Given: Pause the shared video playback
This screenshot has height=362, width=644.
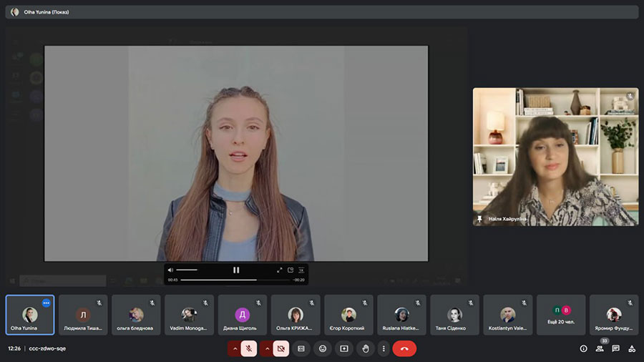Looking at the screenshot, I should (236, 270).
